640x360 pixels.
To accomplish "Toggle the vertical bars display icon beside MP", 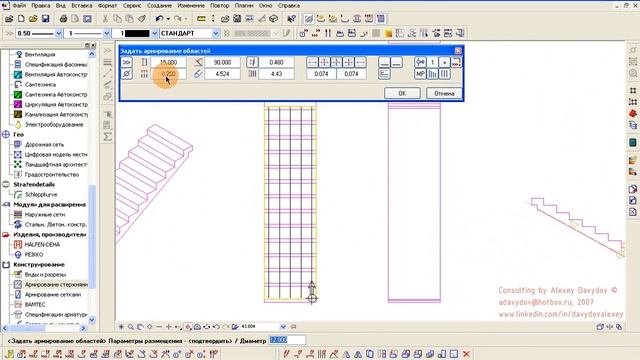I will (432, 74).
